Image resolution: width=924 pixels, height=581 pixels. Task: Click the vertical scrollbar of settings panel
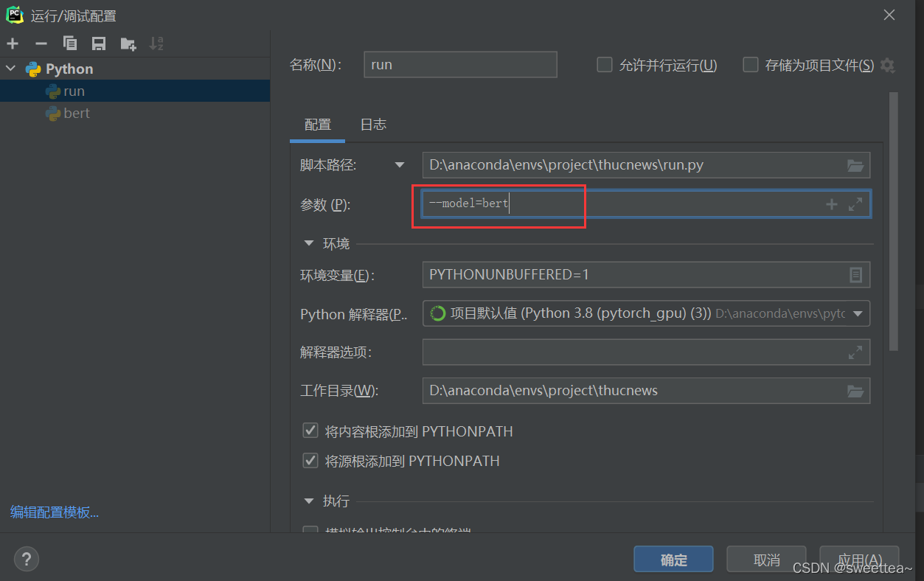pyautogui.click(x=894, y=221)
